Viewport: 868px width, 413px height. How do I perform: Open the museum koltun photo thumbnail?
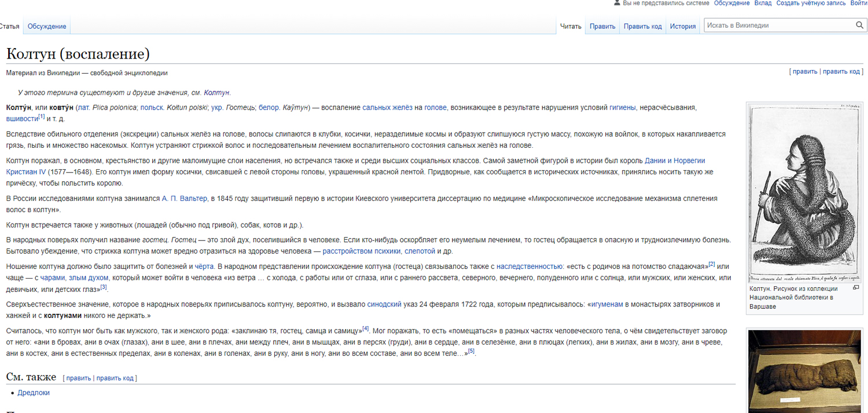pyautogui.click(x=804, y=371)
